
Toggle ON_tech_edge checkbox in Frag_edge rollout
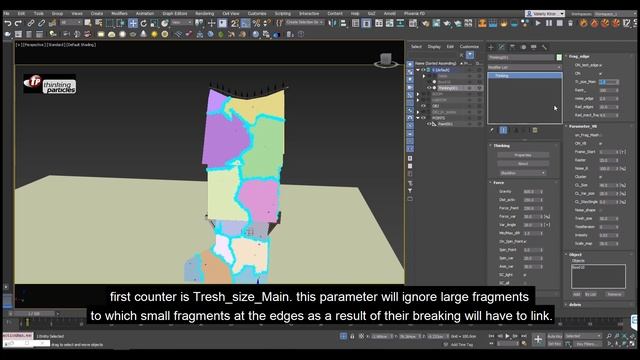(600, 65)
